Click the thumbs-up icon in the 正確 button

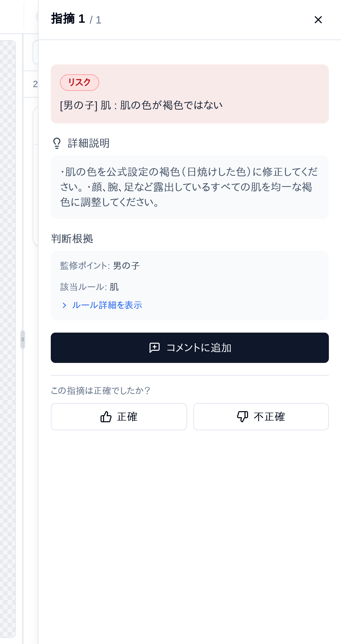[106, 416]
